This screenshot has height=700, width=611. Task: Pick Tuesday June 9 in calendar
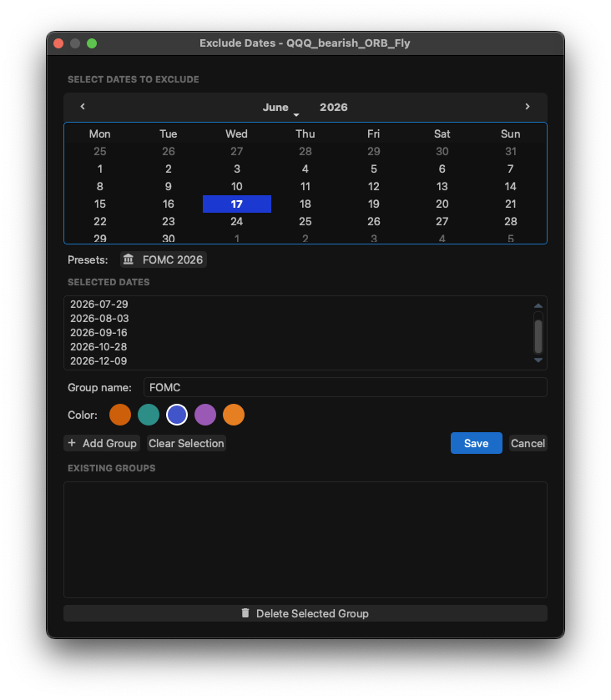(169, 187)
